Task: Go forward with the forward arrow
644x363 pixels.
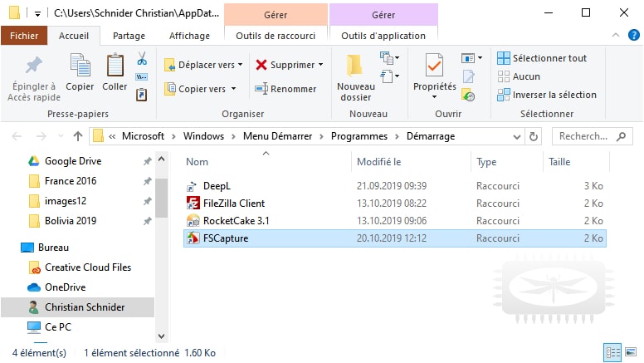Action: coord(41,136)
